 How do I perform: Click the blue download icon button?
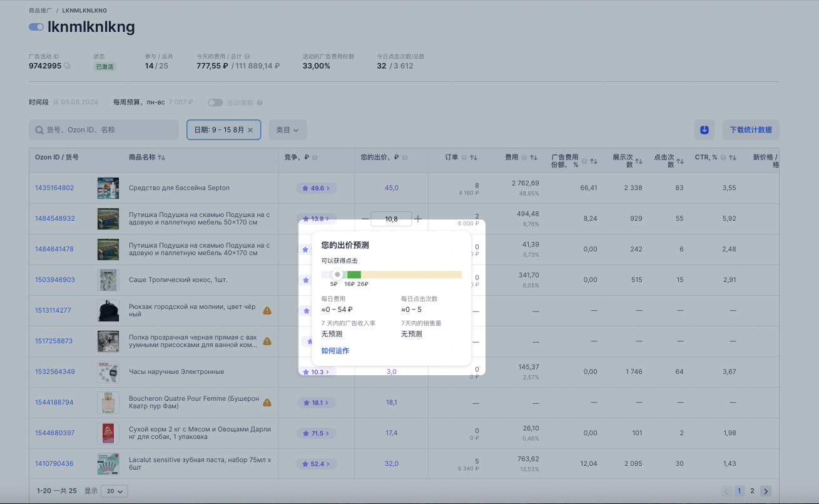tap(705, 130)
